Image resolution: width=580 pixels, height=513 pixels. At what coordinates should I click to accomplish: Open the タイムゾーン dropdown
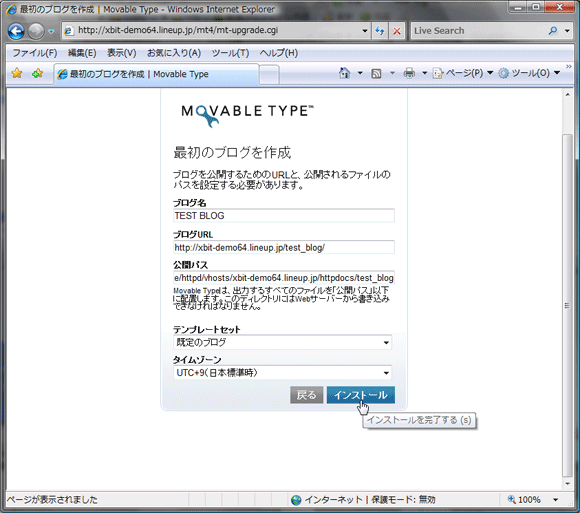coord(282,372)
